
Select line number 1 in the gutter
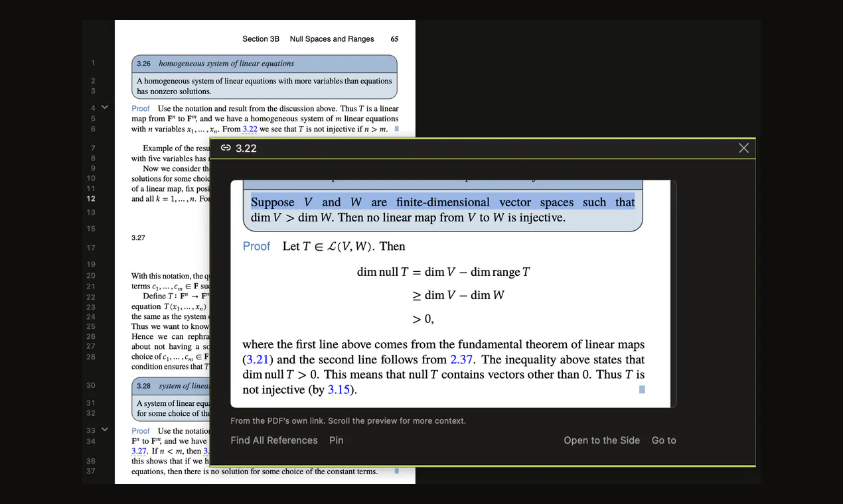tap(93, 63)
